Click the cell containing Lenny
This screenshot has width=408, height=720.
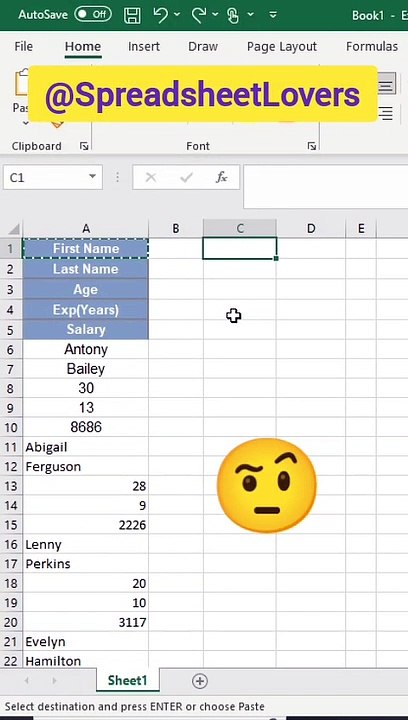(x=86, y=545)
